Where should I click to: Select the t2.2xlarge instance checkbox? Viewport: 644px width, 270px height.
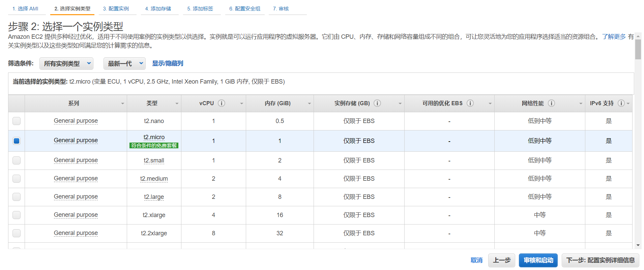point(17,233)
